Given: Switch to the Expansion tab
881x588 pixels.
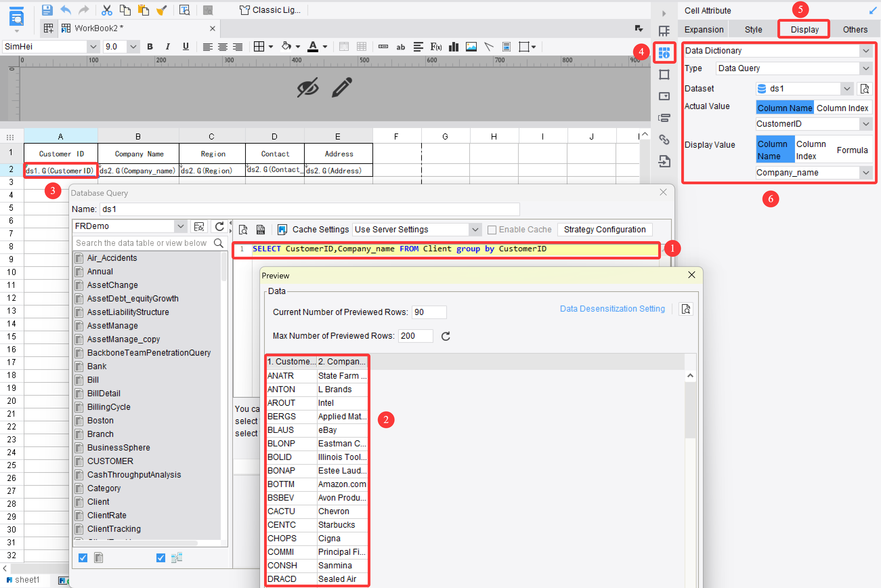Looking at the screenshot, I should point(704,29).
